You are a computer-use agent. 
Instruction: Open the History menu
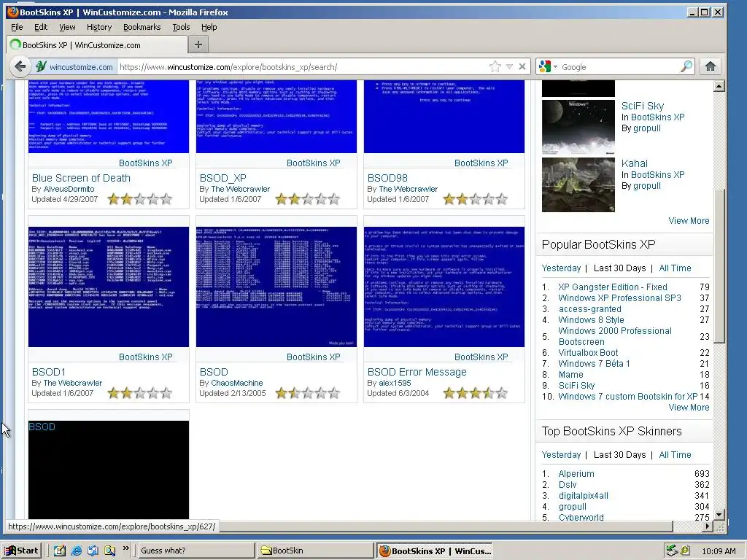(x=99, y=27)
